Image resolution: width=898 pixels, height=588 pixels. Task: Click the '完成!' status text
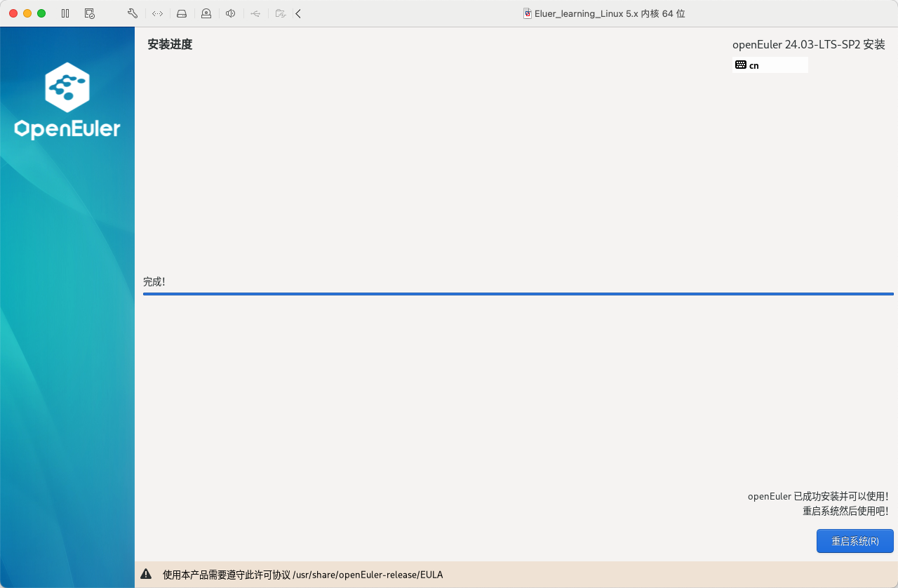coord(154,281)
